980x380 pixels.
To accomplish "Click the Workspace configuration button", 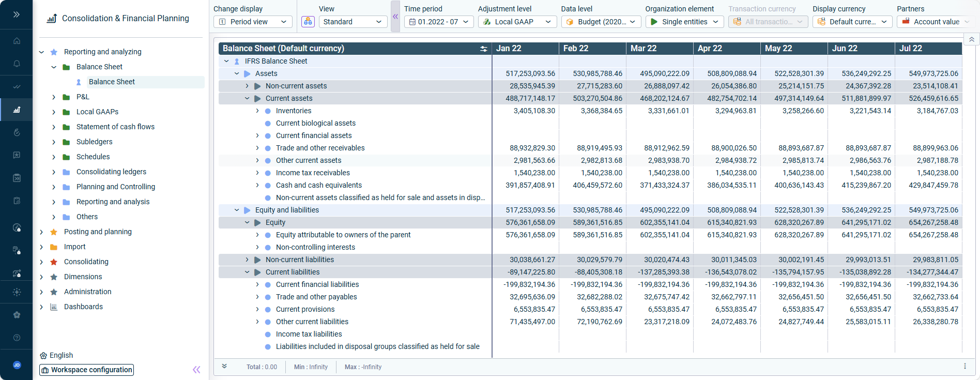I will tap(87, 370).
